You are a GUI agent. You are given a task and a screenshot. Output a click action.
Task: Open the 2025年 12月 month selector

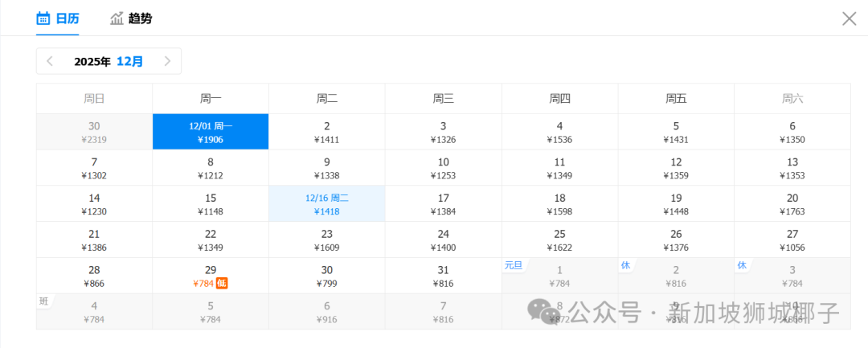108,61
